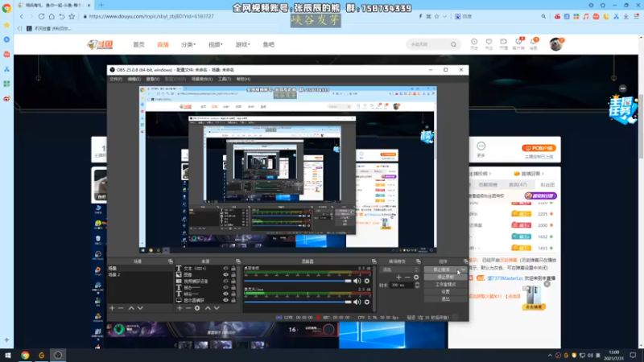Open OBS File menu
Image resolution: width=644 pixels, height=362 pixels.
click(x=115, y=79)
